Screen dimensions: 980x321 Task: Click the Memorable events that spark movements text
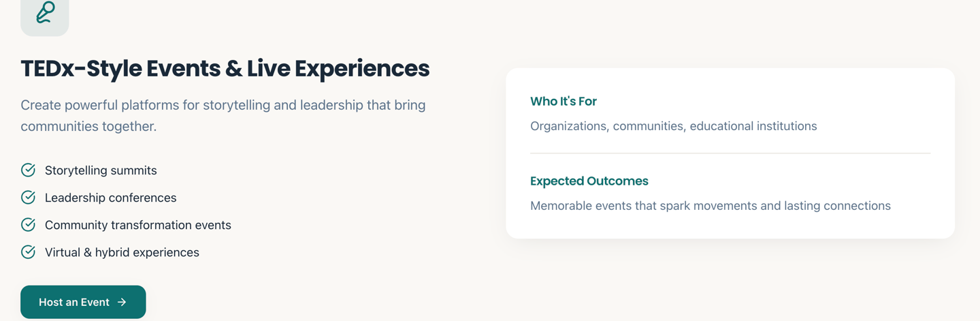click(710, 206)
